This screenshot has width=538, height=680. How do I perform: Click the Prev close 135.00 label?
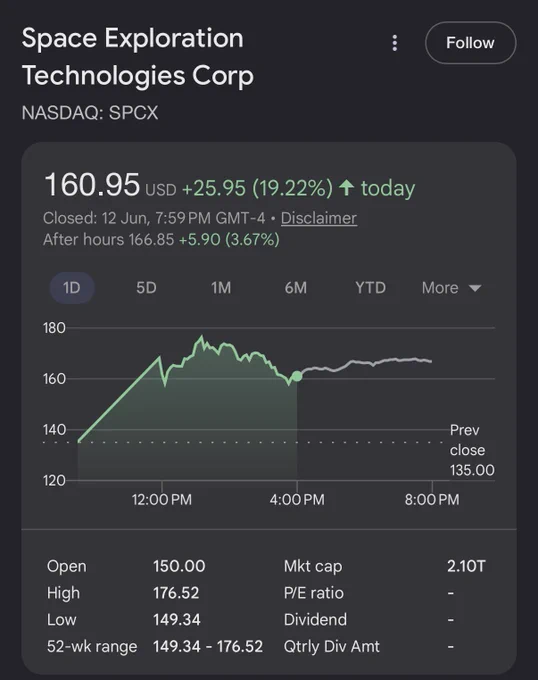pos(472,450)
